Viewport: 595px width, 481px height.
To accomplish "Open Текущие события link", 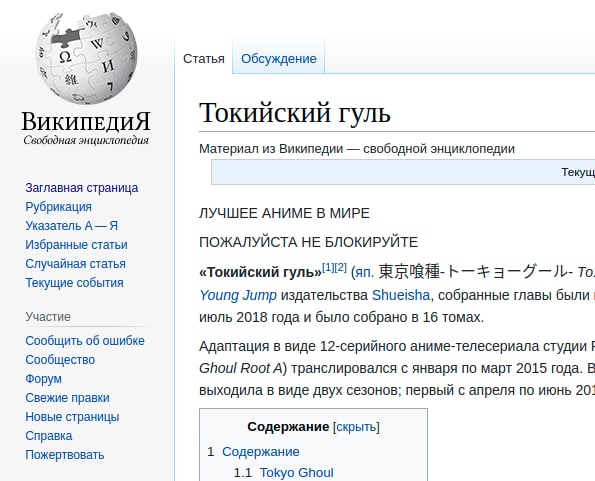I will tap(74, 283).
